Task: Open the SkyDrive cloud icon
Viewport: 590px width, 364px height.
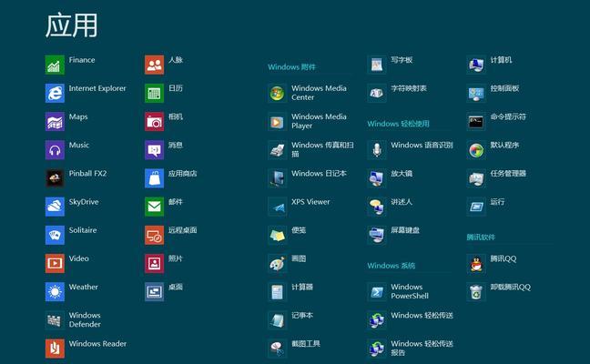Action: [x=55, y=207]
